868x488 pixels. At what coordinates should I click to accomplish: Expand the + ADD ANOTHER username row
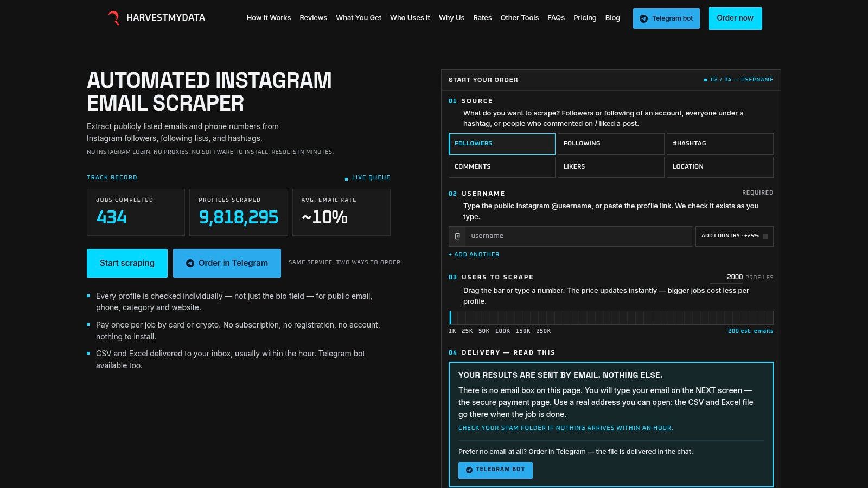474,254
